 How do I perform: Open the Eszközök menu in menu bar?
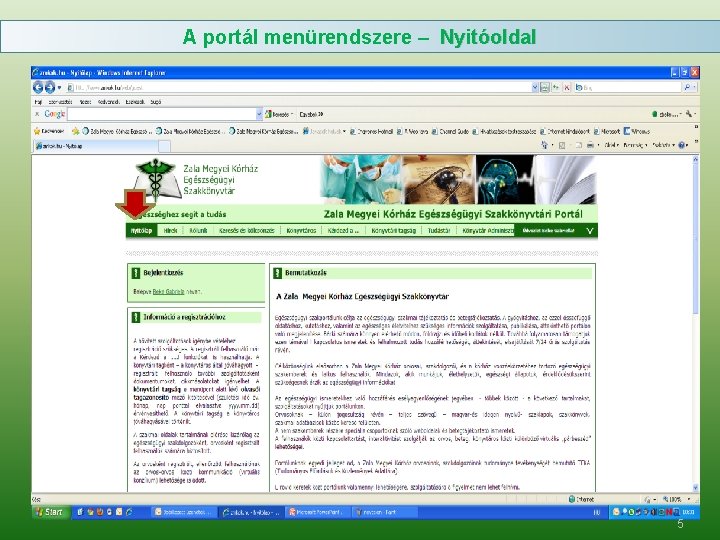135,102
